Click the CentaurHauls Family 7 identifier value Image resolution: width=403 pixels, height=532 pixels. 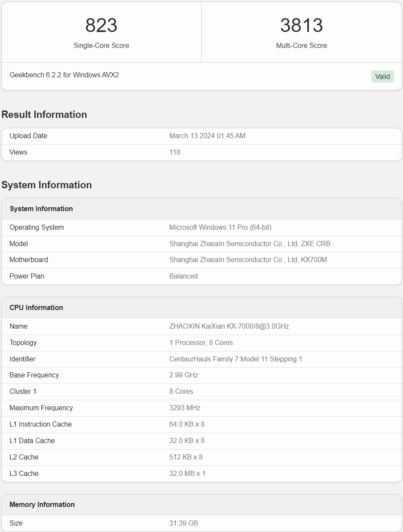point(235,359)
